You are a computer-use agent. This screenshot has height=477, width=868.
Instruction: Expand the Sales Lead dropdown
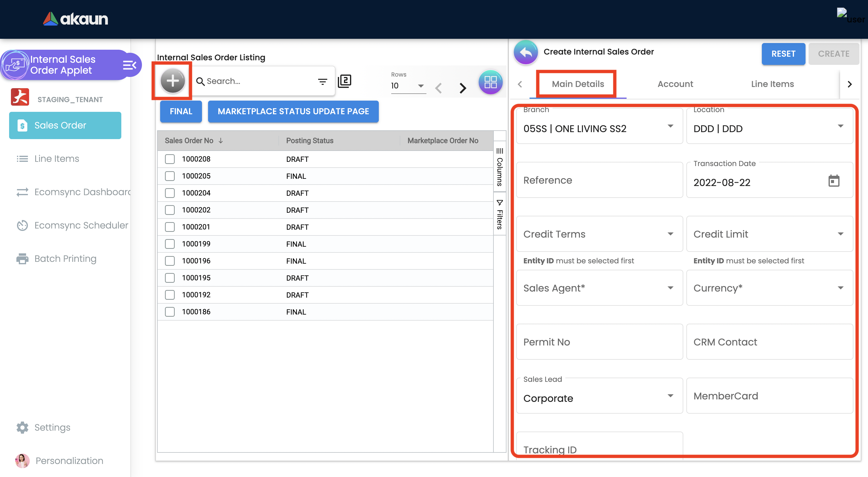point(670,395)
